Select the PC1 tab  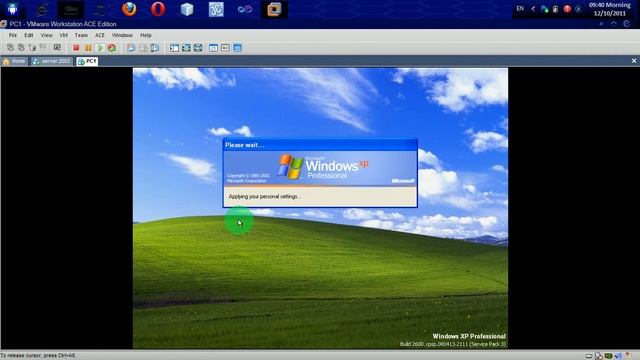pos(87,61)
